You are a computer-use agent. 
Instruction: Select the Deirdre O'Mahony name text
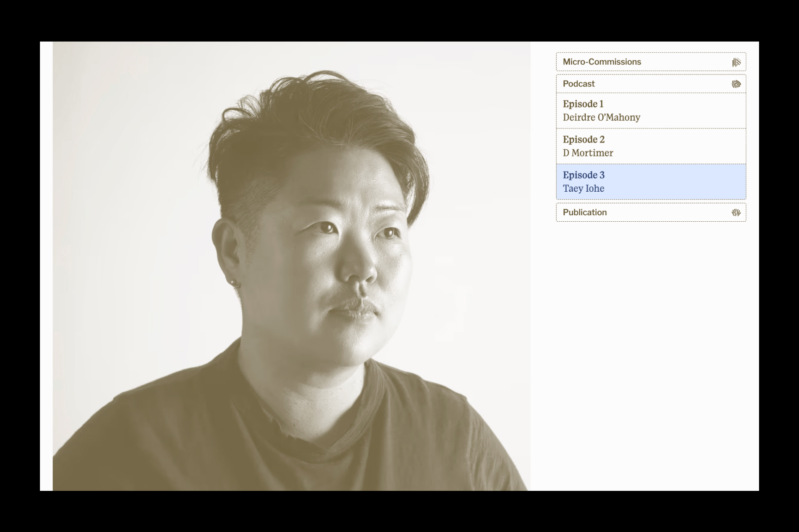coord(601,117)
